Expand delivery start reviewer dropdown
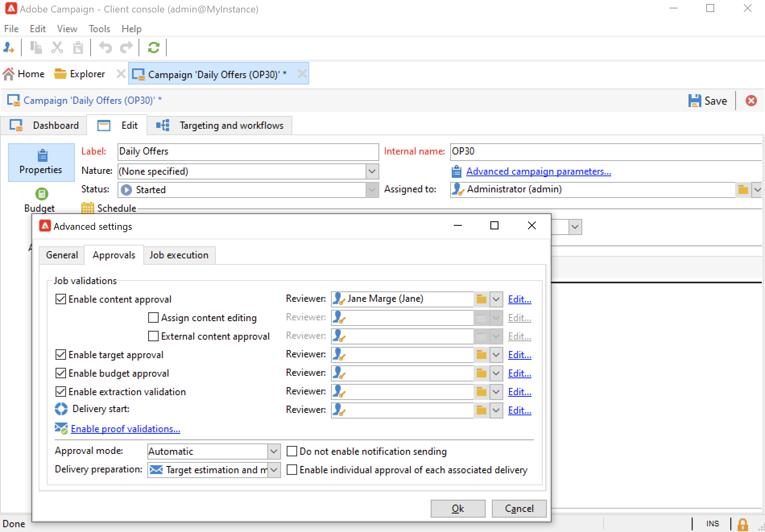 click(x=496, y=410)
